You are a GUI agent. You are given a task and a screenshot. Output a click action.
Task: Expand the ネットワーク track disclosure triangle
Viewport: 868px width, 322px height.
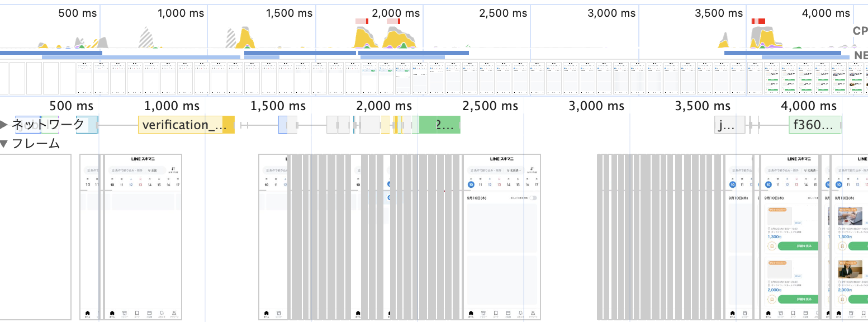pyautogui.click(x=4, y=125)
